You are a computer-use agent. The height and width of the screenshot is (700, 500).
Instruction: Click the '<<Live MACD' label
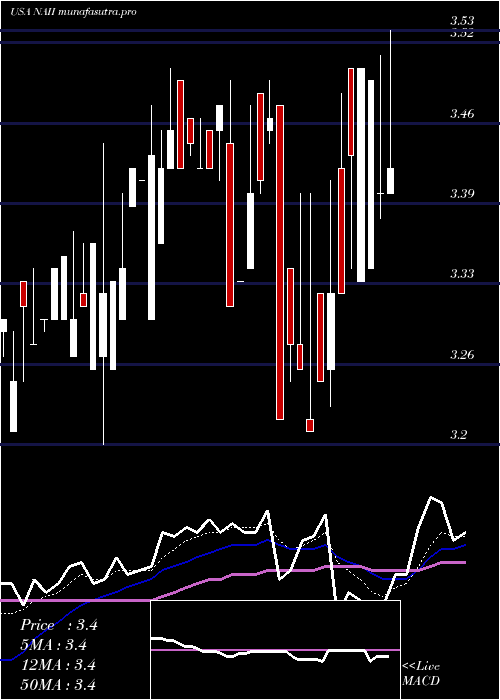click(x=421, y=673)
